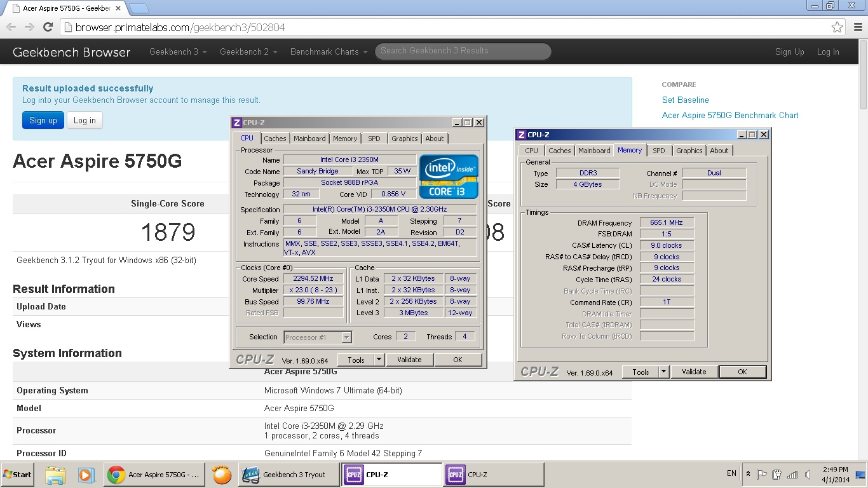868x488 pixels.
Task: Open the Windows Start menu
Action: pyautogui.click(x=17, y=475)
